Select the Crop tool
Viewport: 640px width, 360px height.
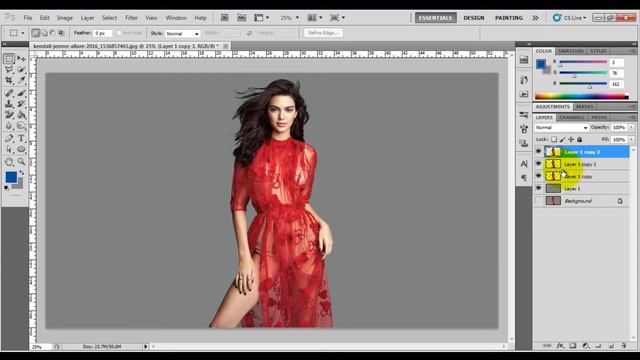point(9,80)
